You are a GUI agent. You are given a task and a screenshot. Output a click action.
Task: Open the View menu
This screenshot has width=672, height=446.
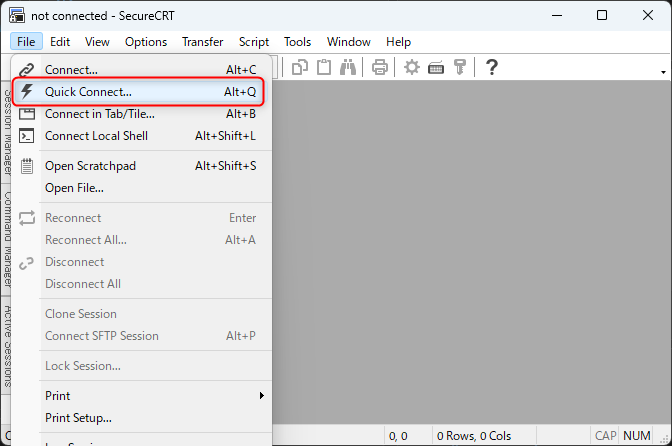[97, 42]
